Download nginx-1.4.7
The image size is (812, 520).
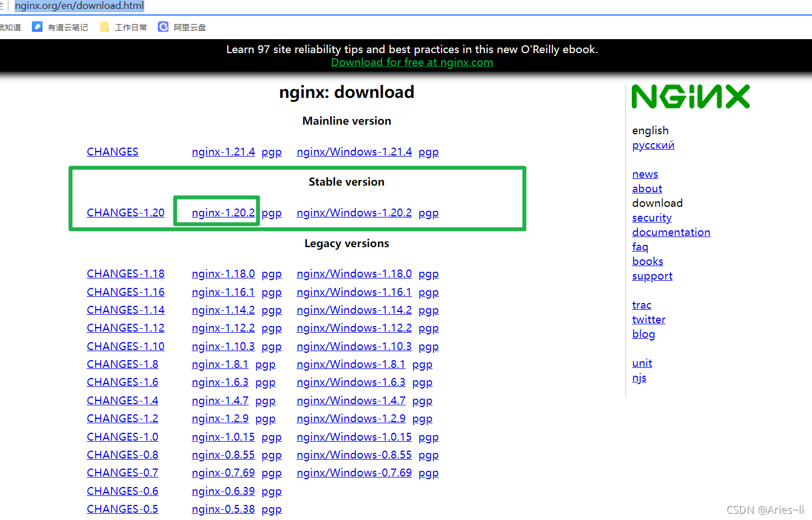pos(220,400)
